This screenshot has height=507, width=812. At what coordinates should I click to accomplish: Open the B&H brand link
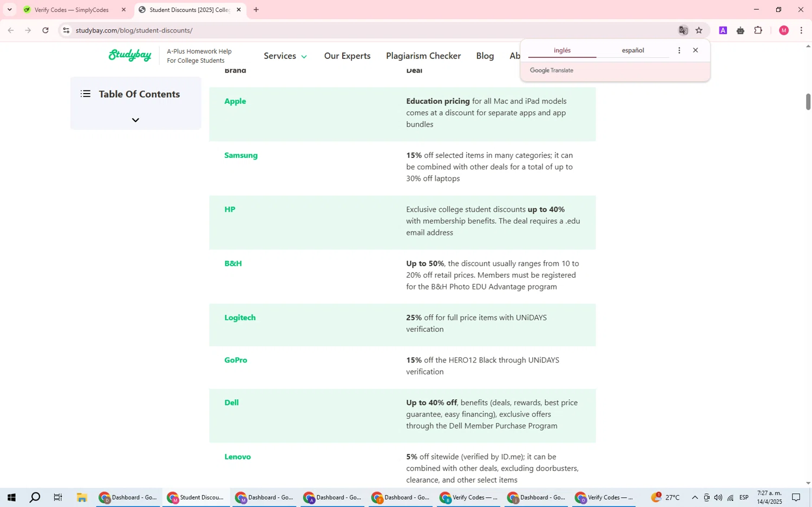click(233, 264)
